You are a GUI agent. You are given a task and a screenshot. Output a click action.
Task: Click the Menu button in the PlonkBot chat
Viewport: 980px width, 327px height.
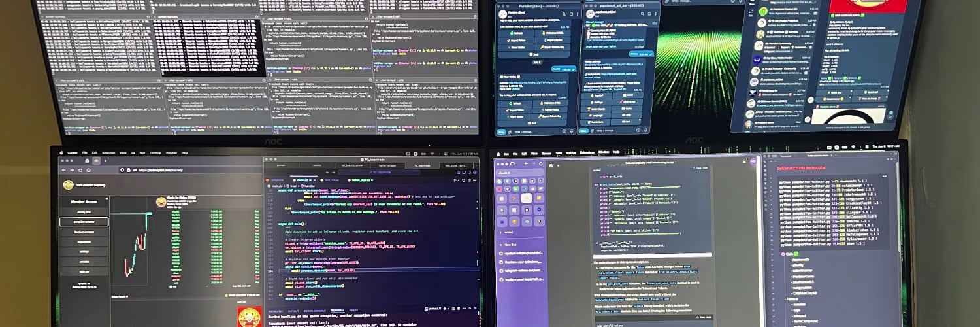pyautogui.click(x=501, y=131)
